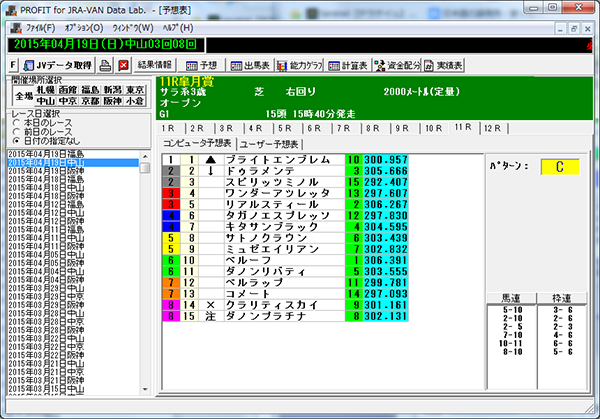Select 中京 venue button
Image resolution: width=600 pixels, height=419 pixels.
pos(68,101)
